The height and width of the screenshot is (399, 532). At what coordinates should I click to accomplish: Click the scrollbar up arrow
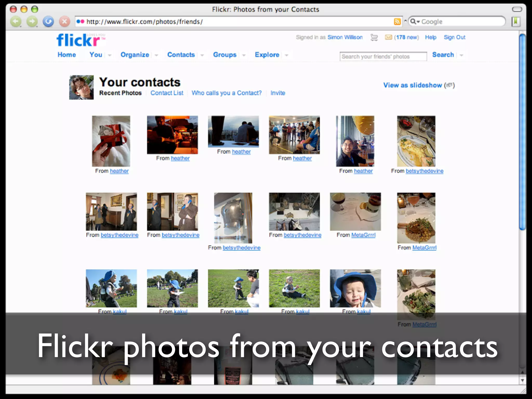(x=522, y=372)
